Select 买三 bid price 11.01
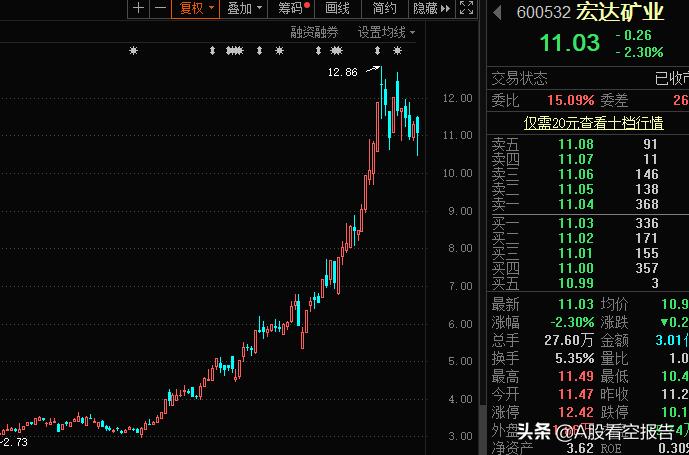This screenshot has width=689, height=455. point(576,253)
